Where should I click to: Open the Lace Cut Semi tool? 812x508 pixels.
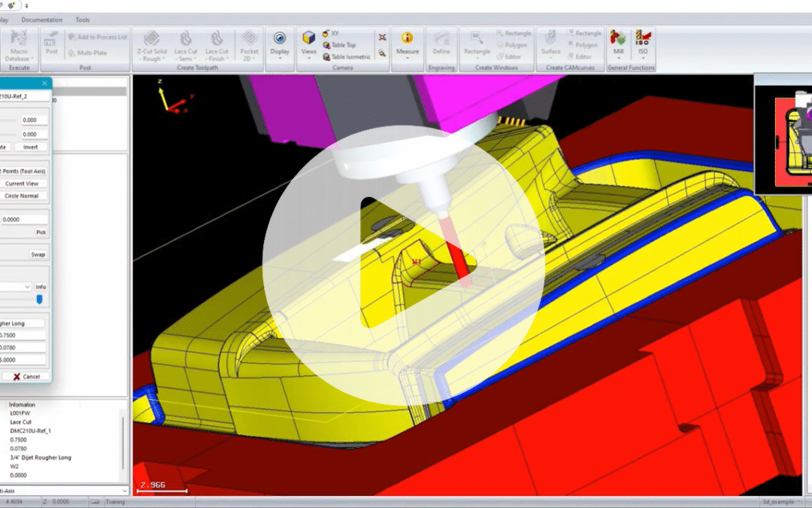[x=185, y=45]
